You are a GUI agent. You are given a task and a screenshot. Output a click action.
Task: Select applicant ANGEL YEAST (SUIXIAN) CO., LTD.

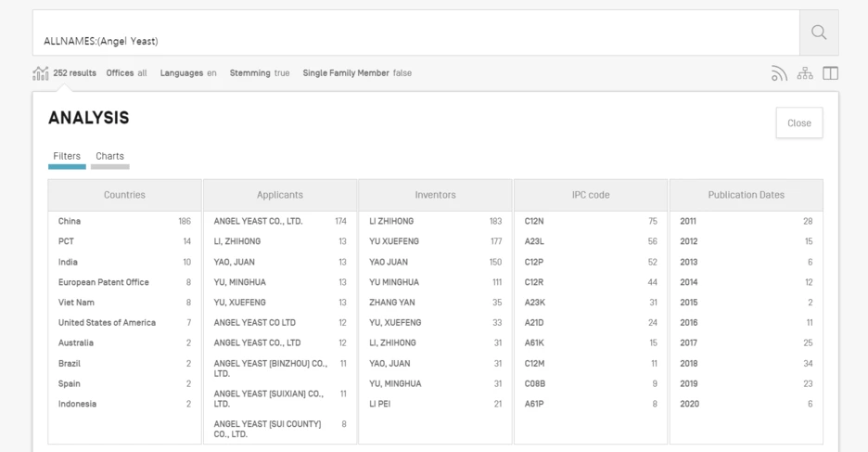click(280, 399)
